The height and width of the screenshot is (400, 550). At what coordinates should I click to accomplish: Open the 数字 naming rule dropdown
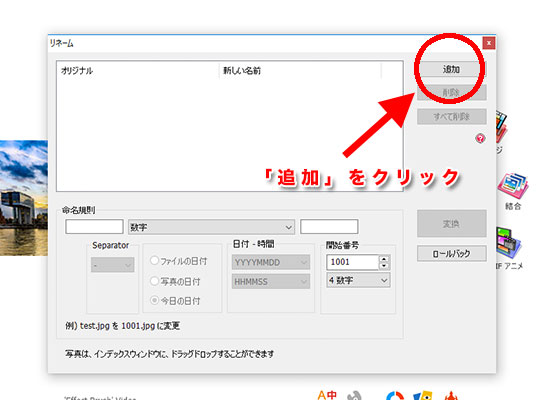pos(212,227)
